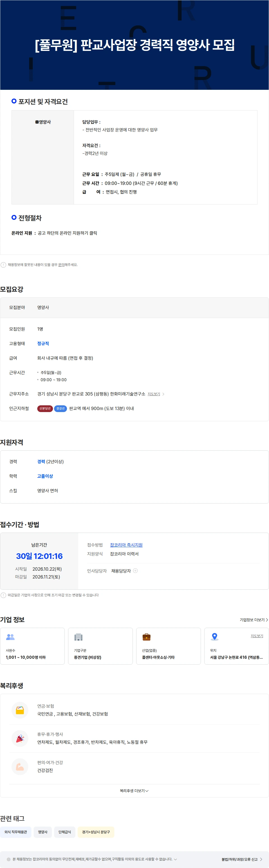Click the 서울 강남구 논현로 416 address
This screenshot has height=868, width=269.
coord(236,657)
